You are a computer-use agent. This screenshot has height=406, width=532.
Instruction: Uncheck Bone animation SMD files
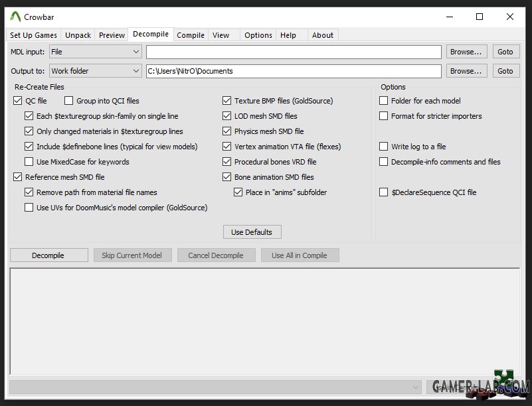226,177
